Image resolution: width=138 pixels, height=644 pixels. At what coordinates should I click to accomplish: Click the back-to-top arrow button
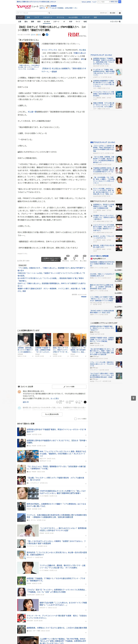pos(133,398)
